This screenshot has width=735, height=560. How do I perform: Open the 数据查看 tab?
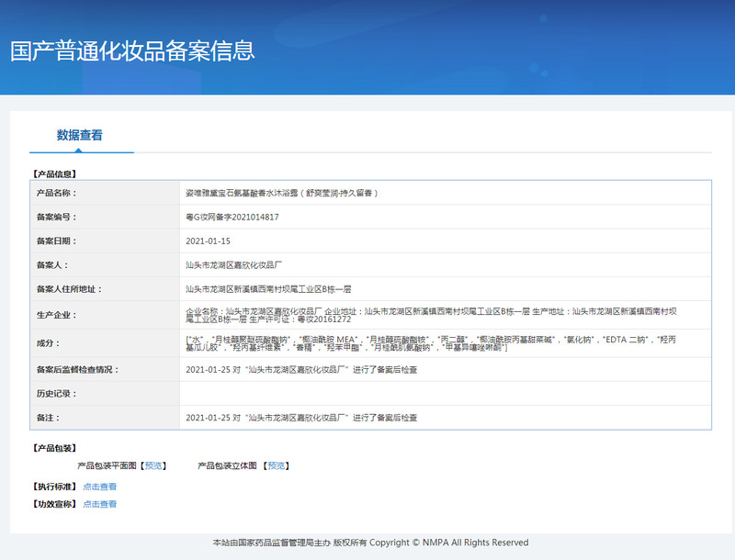[80, 135]
